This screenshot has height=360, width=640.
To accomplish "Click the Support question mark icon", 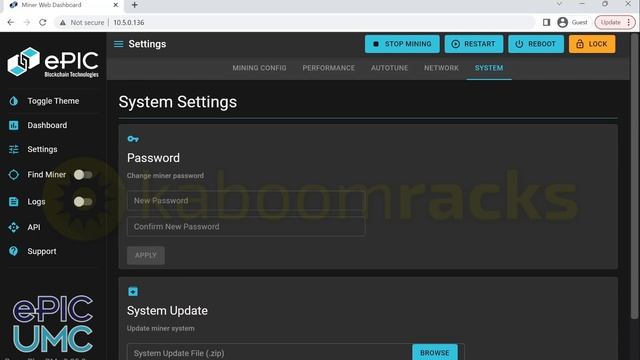I will pyautogui.click(x=13, y=251).
